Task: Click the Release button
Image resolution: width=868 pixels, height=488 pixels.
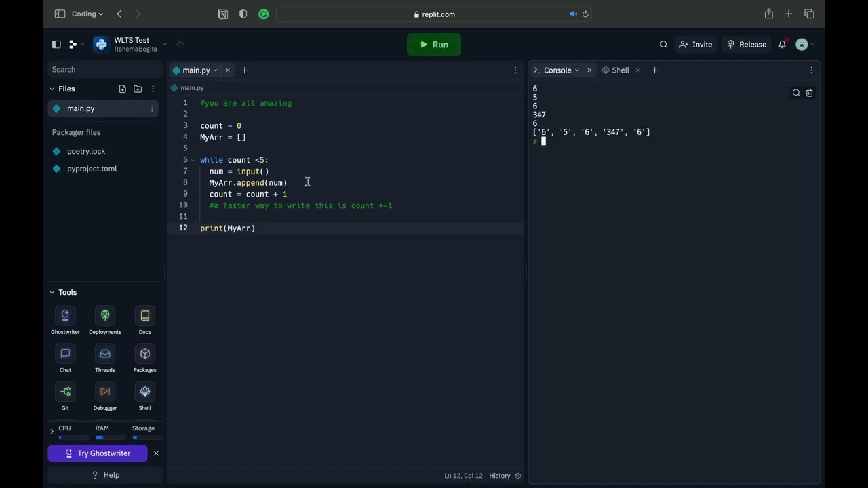Action: point(747,45)
